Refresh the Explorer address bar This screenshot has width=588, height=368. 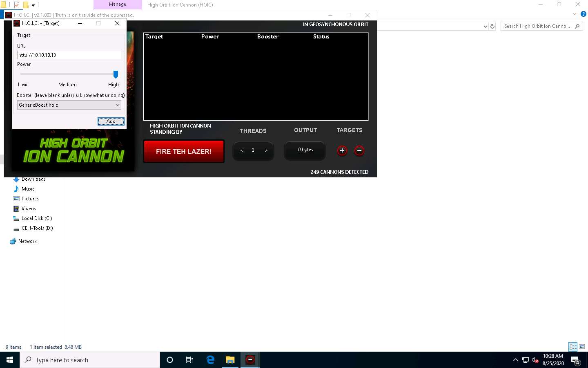(x=492, y=26)
